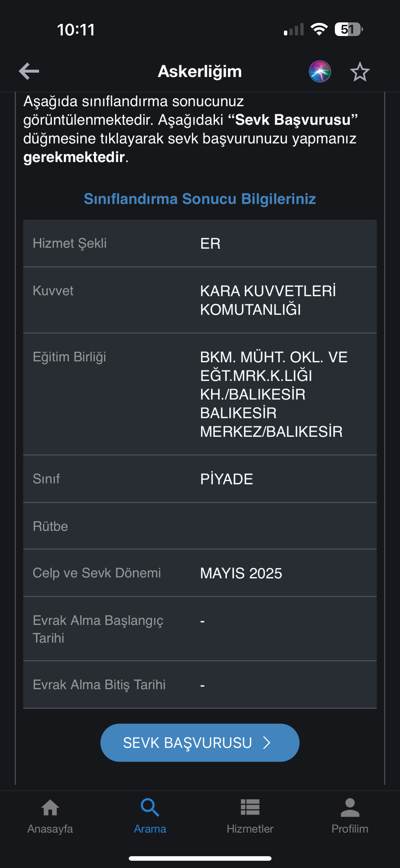Tap the home indicator bar
400x868 pixels.
click(200, 858)
